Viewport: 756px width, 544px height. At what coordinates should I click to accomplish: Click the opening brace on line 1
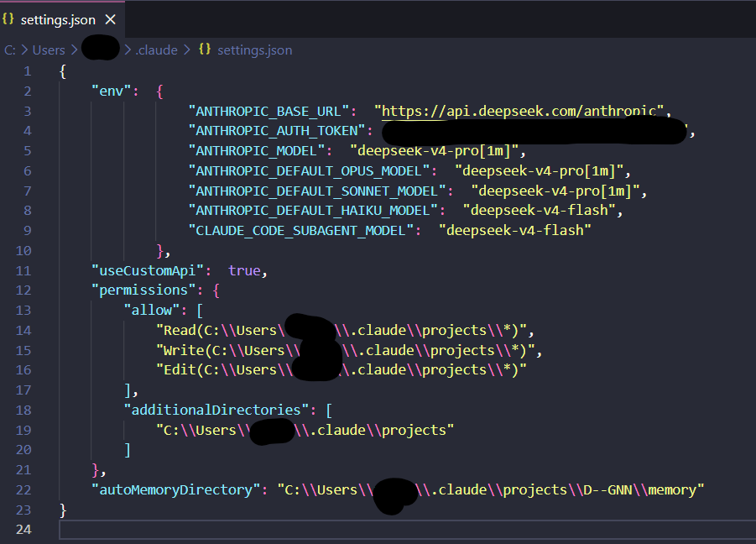(x=63, y=71)
